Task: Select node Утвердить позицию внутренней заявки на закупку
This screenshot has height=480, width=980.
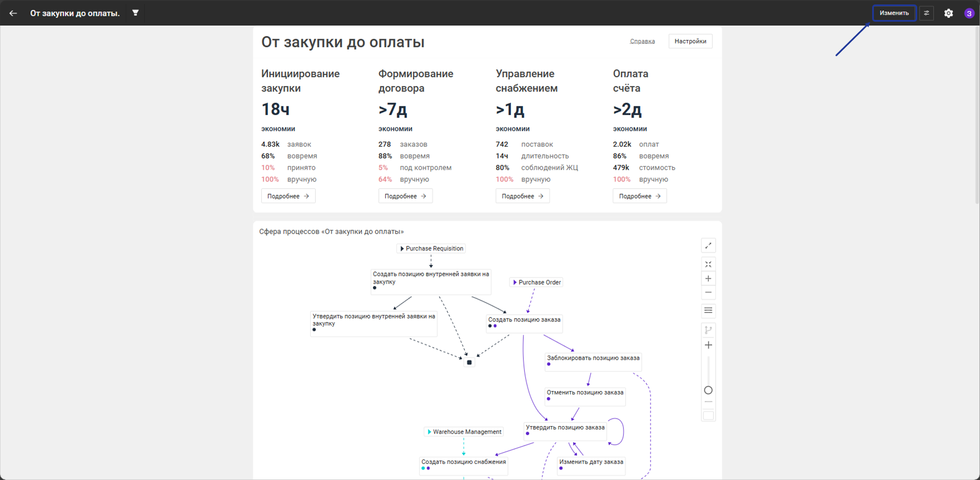Action: [x=374, y=324]
